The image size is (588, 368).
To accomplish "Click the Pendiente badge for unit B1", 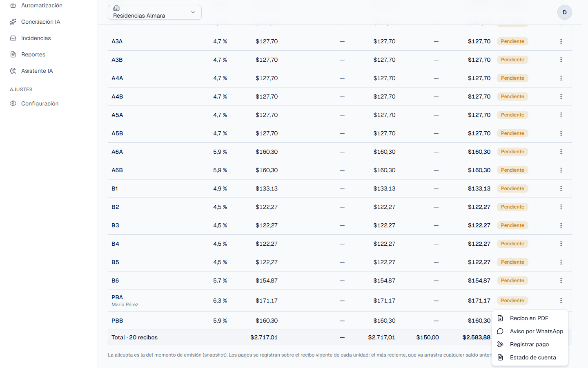I will [x=512, y=188].
